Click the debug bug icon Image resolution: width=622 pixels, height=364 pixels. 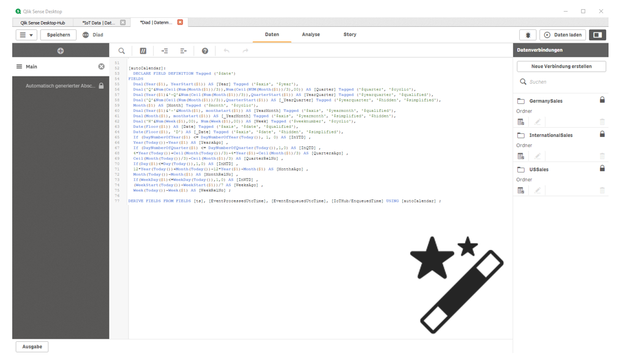point(528,35)
